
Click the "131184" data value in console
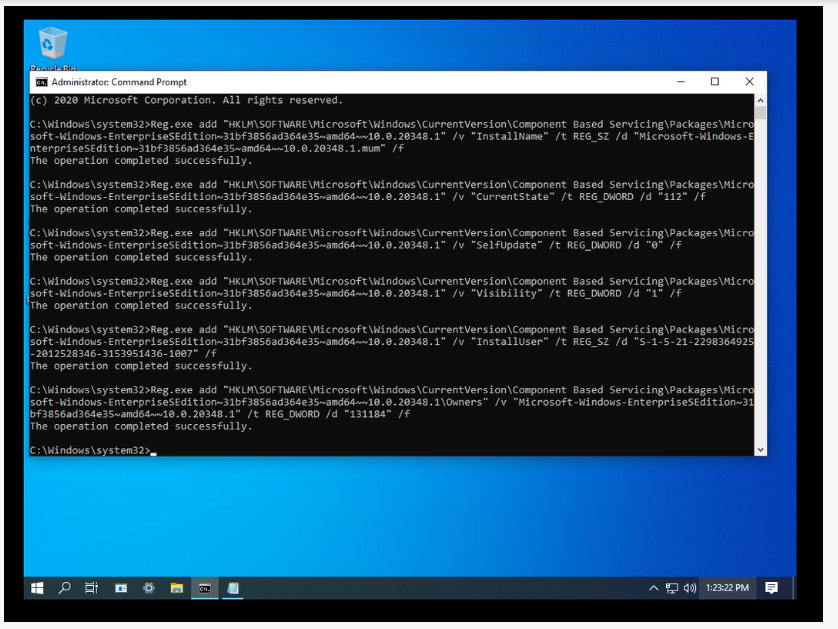tap(368, 414)
